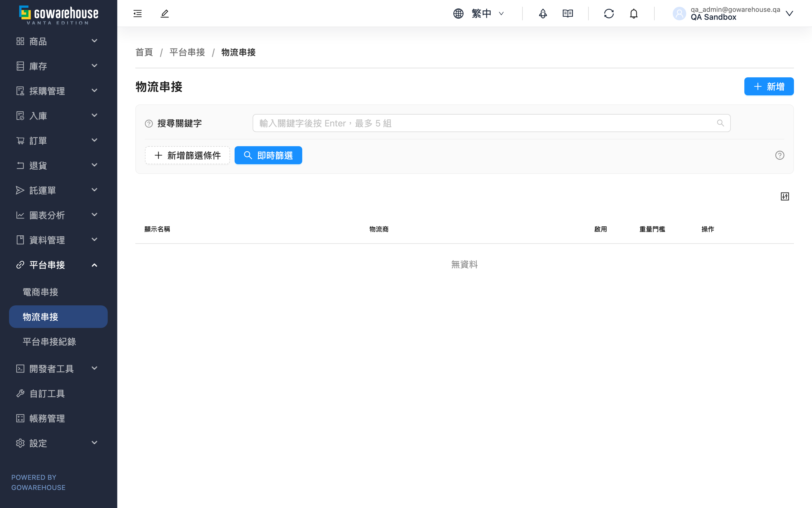
Task: Click the 帳務管理 calculator icon
Action: pos(20,418)
